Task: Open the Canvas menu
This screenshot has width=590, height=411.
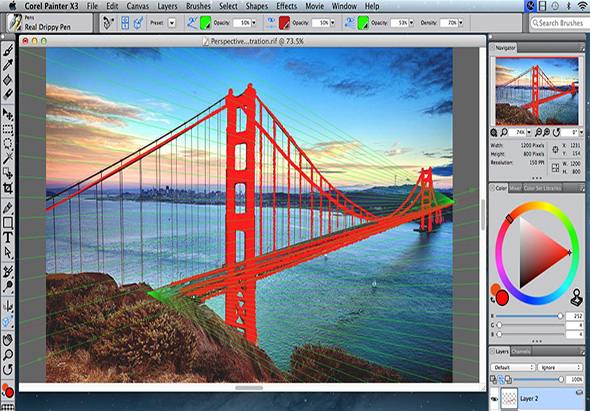Action: tap(137, 6)
